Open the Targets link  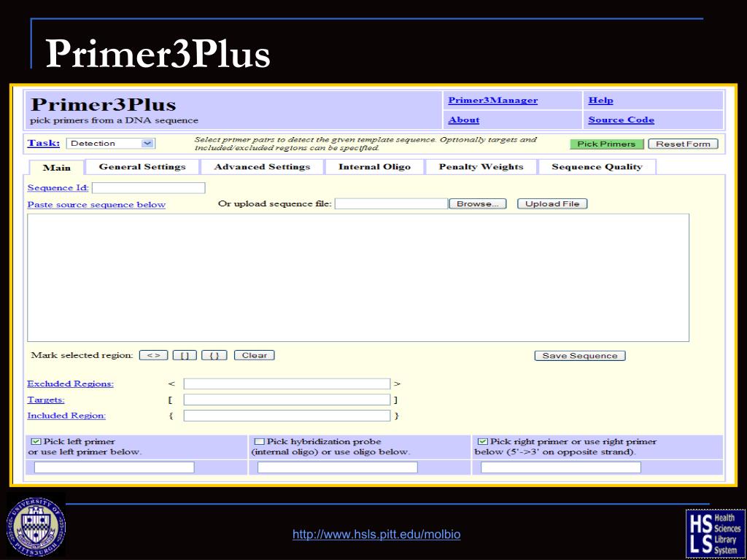pyautogui.click(x=46, y=400)
